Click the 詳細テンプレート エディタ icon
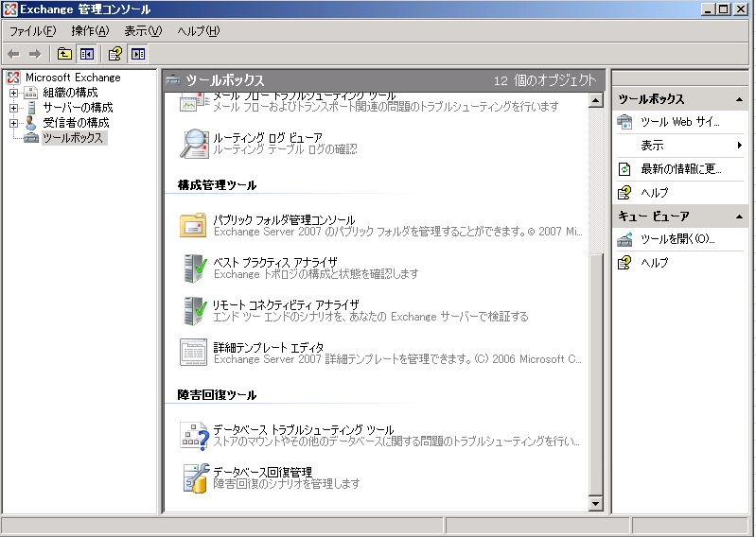 [193, 352]
